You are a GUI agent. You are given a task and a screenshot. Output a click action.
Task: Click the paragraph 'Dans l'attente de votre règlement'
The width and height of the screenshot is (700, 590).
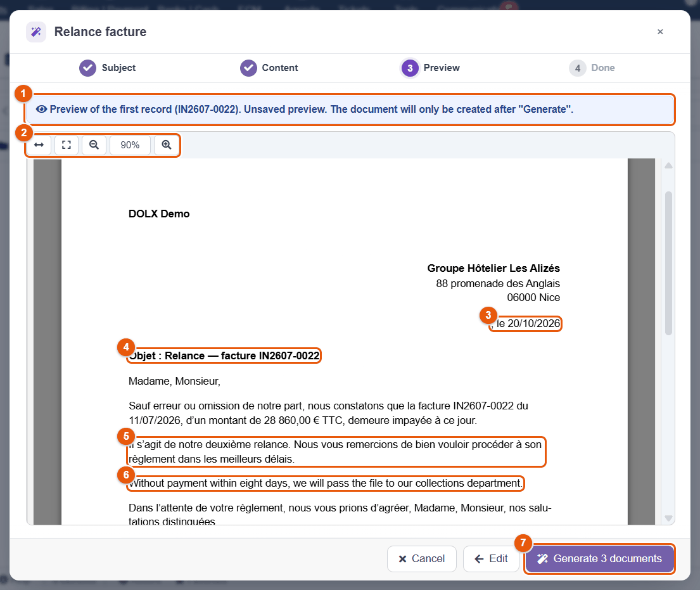click(x=340, y=515)
